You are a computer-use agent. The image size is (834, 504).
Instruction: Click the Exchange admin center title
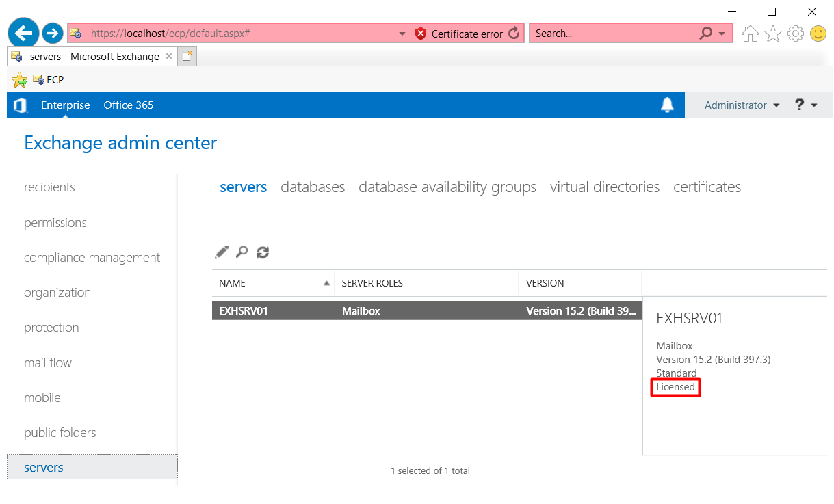pyautogui.click(x=120, y=143)
